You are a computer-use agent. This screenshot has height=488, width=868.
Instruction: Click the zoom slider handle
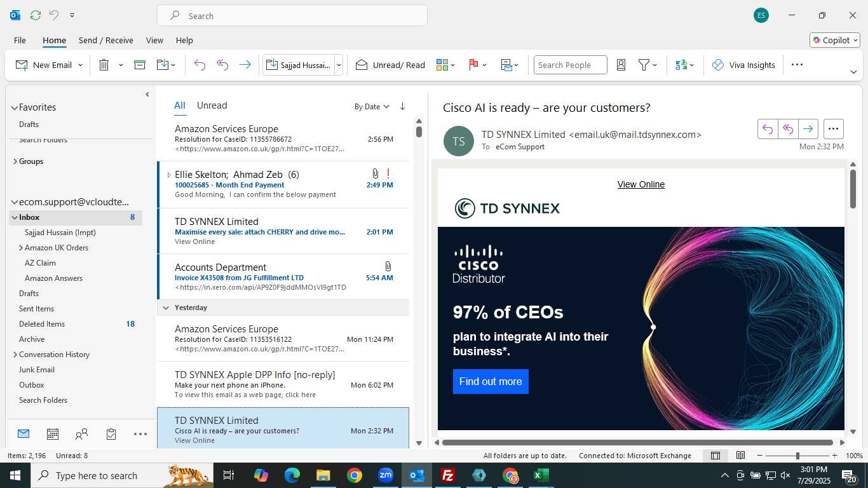[797, 456]
